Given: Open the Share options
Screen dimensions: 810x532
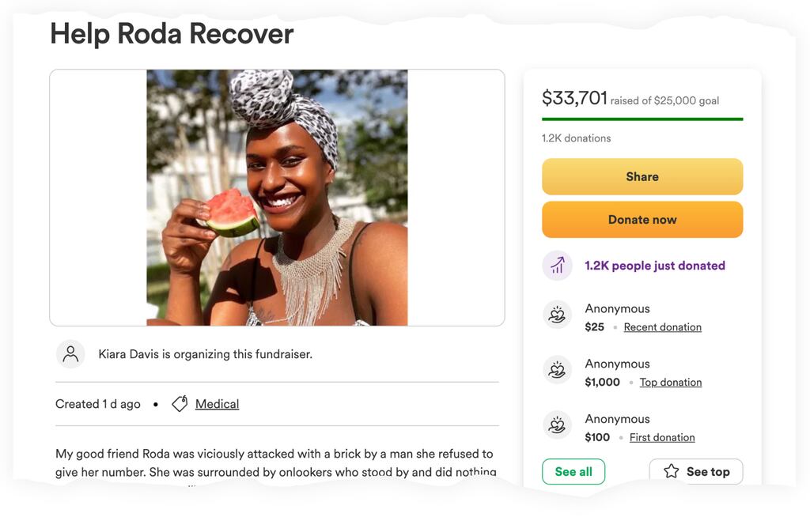Looking at the screenshot, I should click(642, 176).
